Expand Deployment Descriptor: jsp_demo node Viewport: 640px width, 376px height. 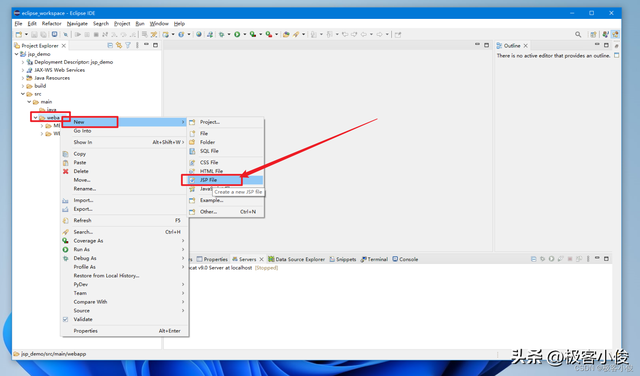tap(23, 62)
